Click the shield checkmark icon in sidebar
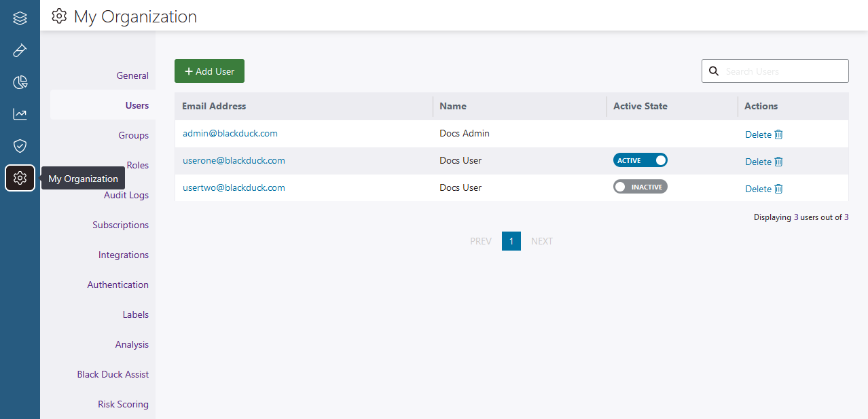868x419 pixels. coord(20,146)
